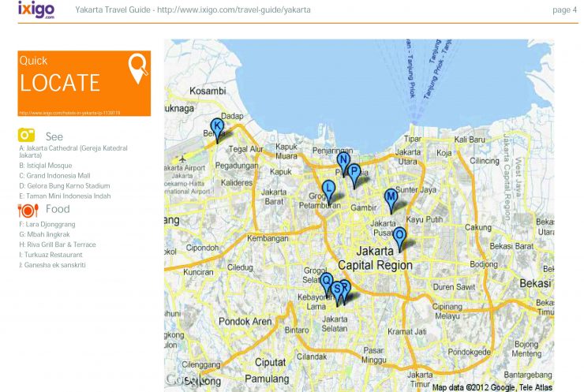Select map marker L near Petamburan
The width and height of the screenshot is (584, 392).
pyautogui.click(x=328, y=192)
